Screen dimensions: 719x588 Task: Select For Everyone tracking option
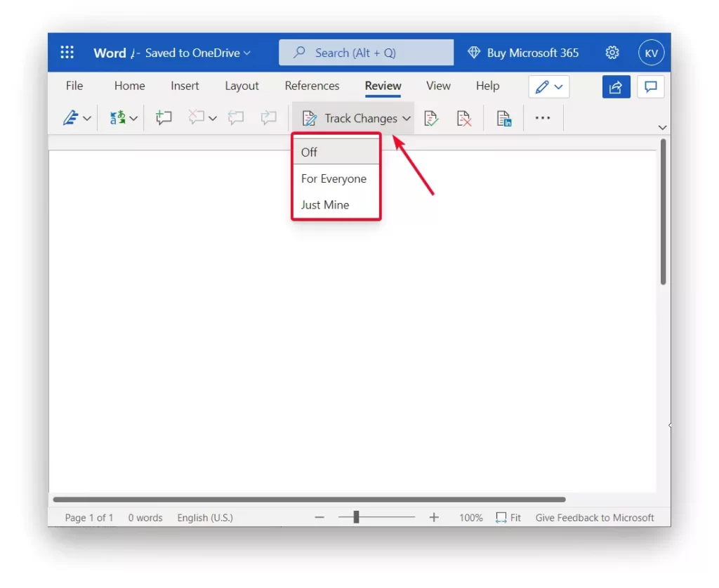pyautogui.click(x=336, y=178)
